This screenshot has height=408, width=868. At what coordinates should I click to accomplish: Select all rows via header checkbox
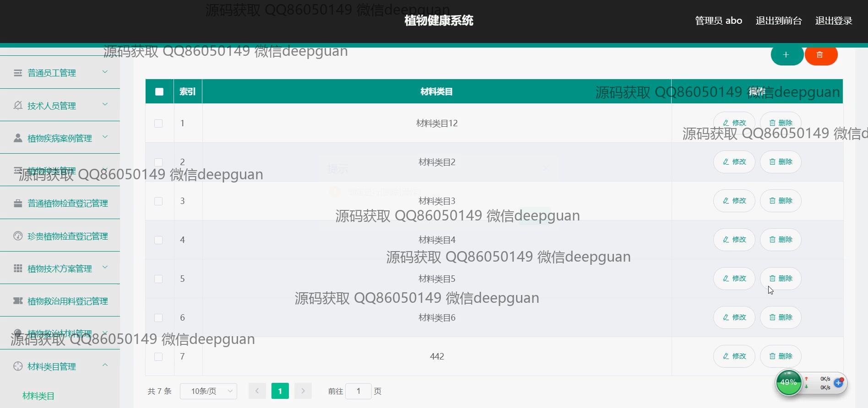[159, 91]
